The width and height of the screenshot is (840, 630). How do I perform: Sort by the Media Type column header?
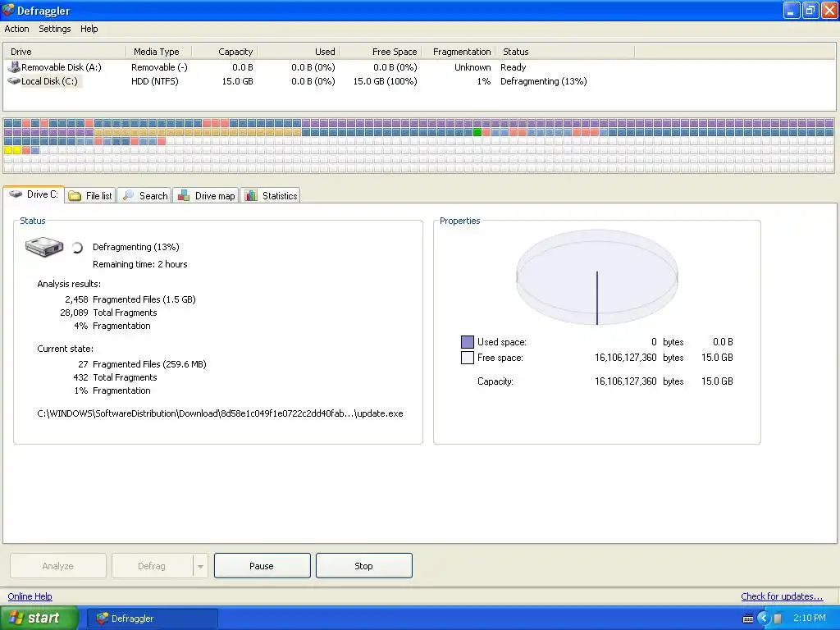click(158, 52)
